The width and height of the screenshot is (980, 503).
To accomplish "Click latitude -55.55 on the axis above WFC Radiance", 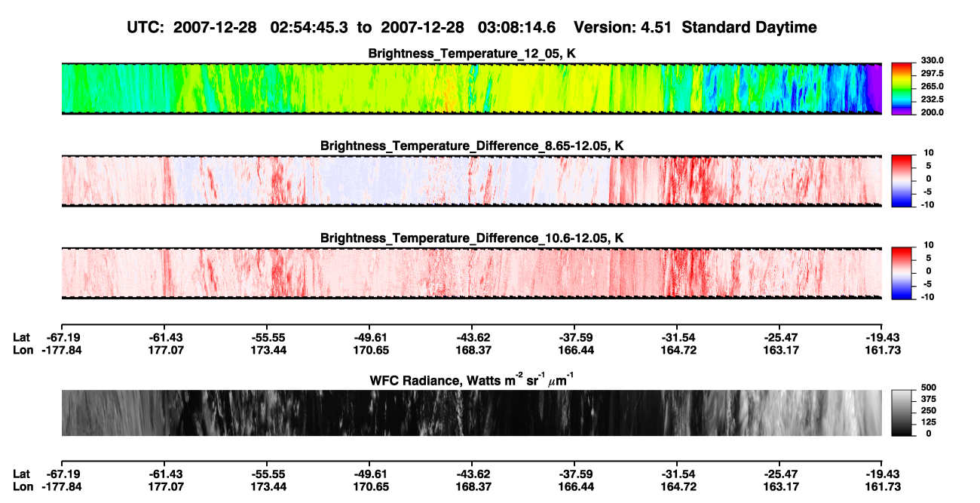I will (266, 338).
